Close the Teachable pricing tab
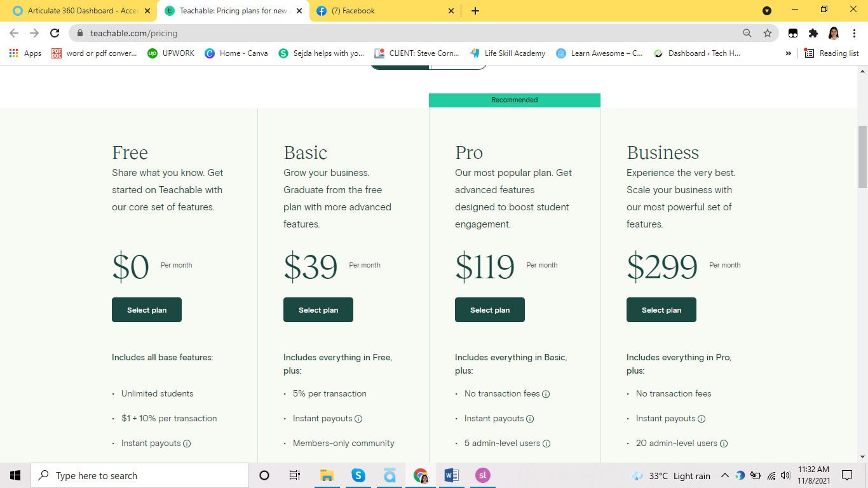 pos(299,11)
